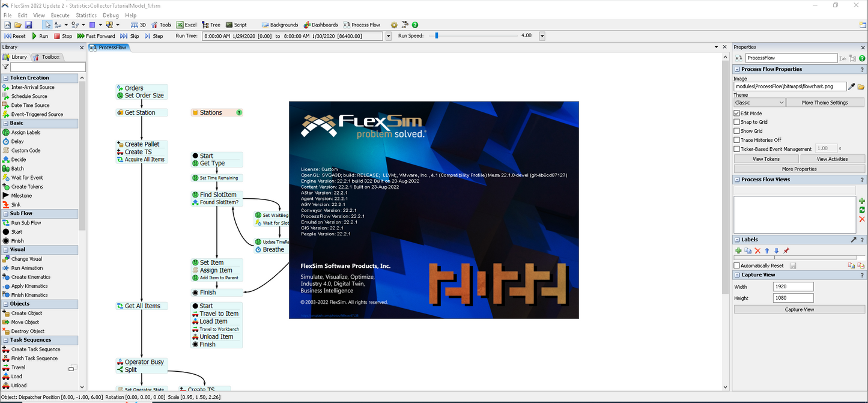Add a process flow view plus icon
868x403 pixels.
pyautogui.click(x=862, y=201)
